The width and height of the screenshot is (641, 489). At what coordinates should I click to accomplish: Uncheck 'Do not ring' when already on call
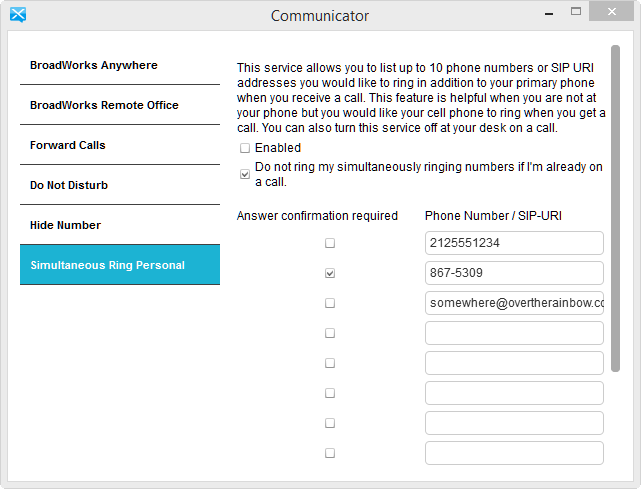245,175
